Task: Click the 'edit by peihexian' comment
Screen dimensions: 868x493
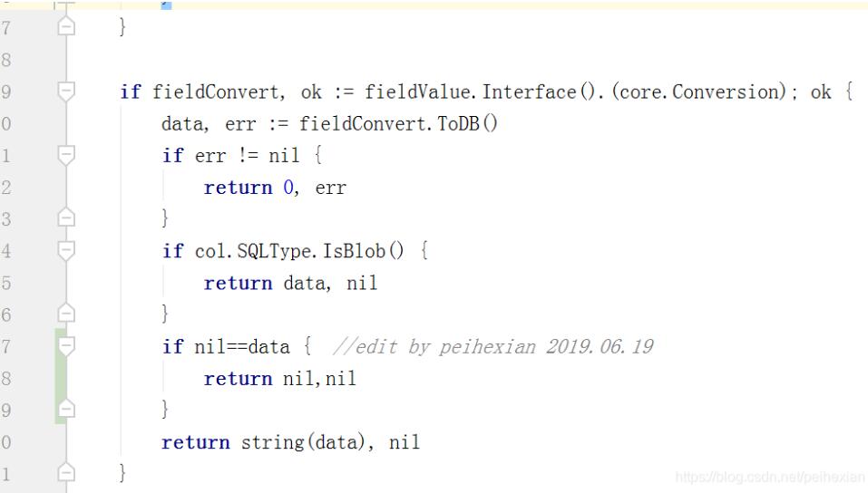Action: 493,347
